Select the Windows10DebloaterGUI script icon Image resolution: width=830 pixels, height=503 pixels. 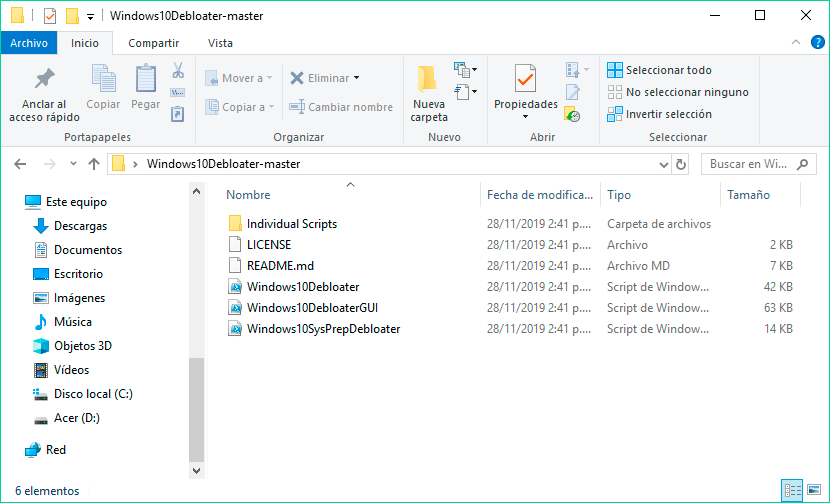[235, 308]
